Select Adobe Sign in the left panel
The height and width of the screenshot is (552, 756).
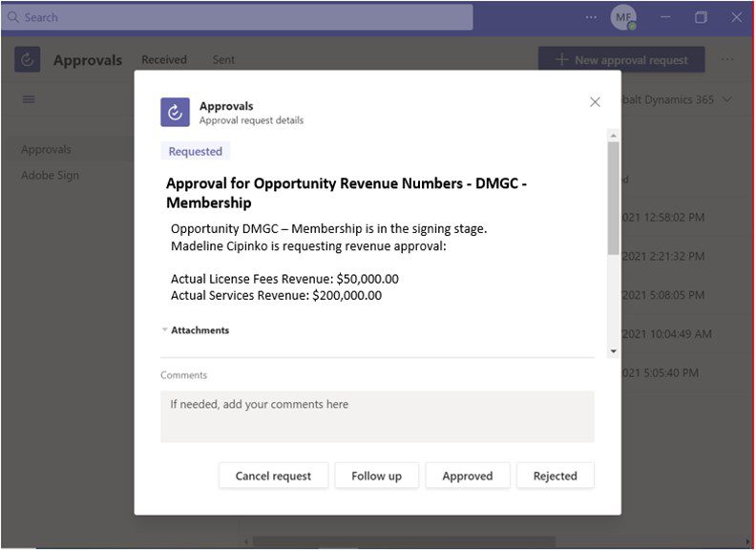point(51,176)
